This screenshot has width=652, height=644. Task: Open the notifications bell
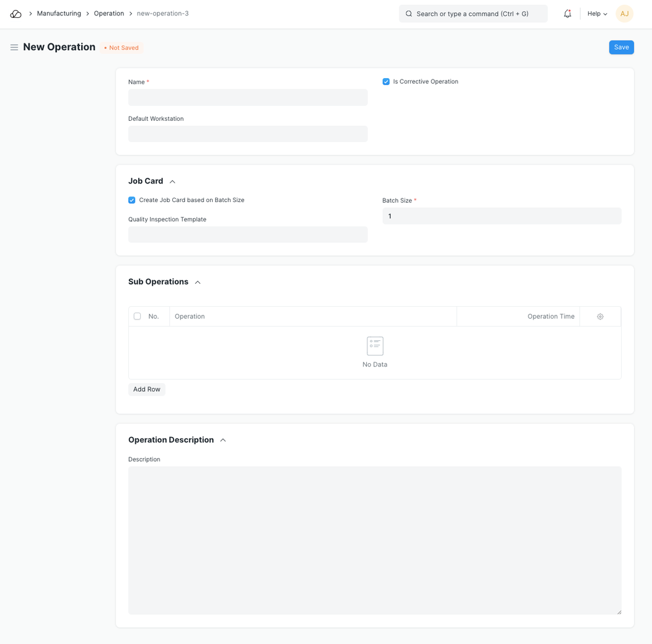tap(567, 14)
